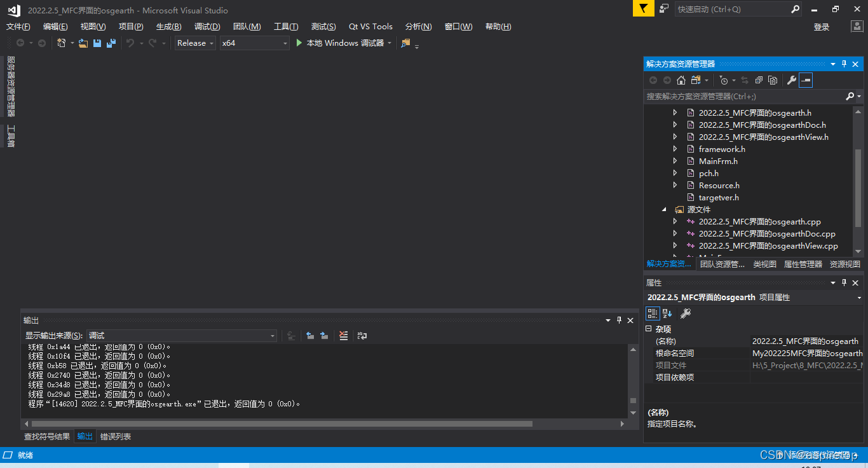This screenshot has width=868, height=468.
Task: Click Clear All icon in Output toolbar
Action: 343,335
